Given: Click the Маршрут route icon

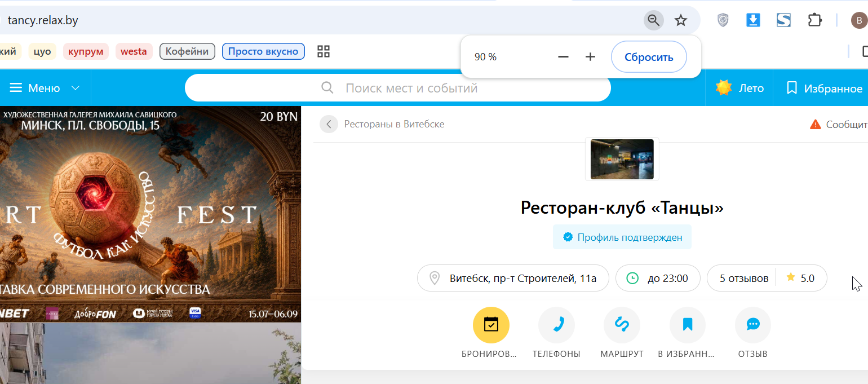Looking at the screenshot, I should [x=622, y=325].
